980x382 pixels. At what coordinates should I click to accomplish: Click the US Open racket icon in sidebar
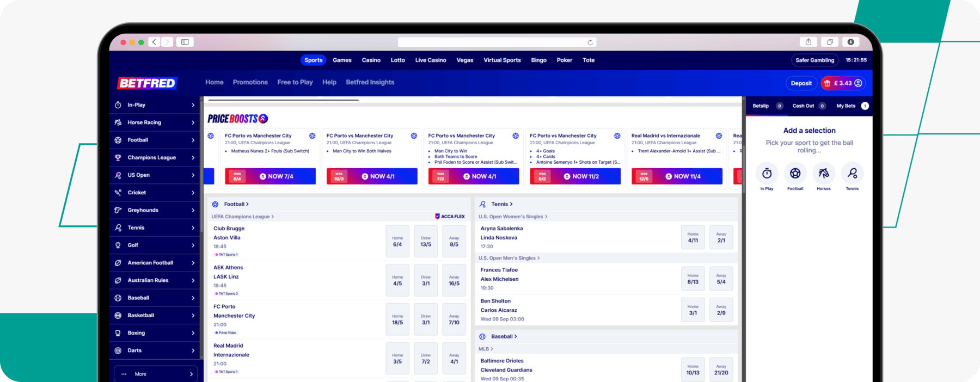118,175
